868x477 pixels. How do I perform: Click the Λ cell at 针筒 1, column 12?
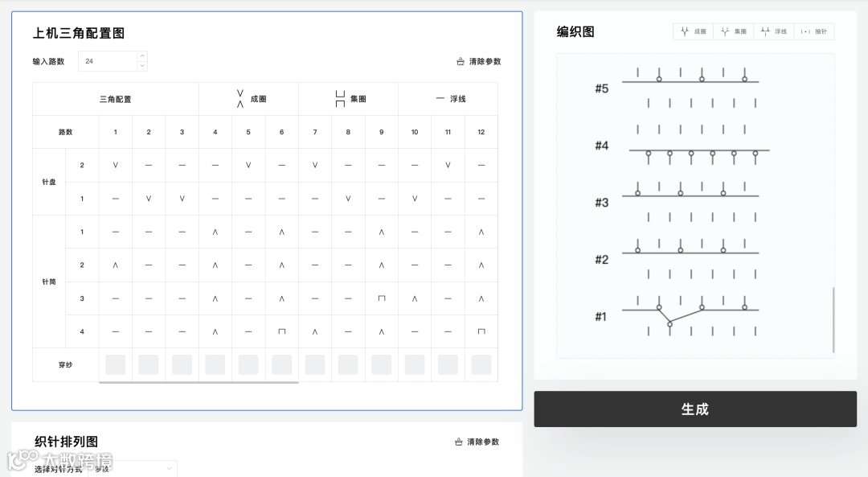[481, 232]
